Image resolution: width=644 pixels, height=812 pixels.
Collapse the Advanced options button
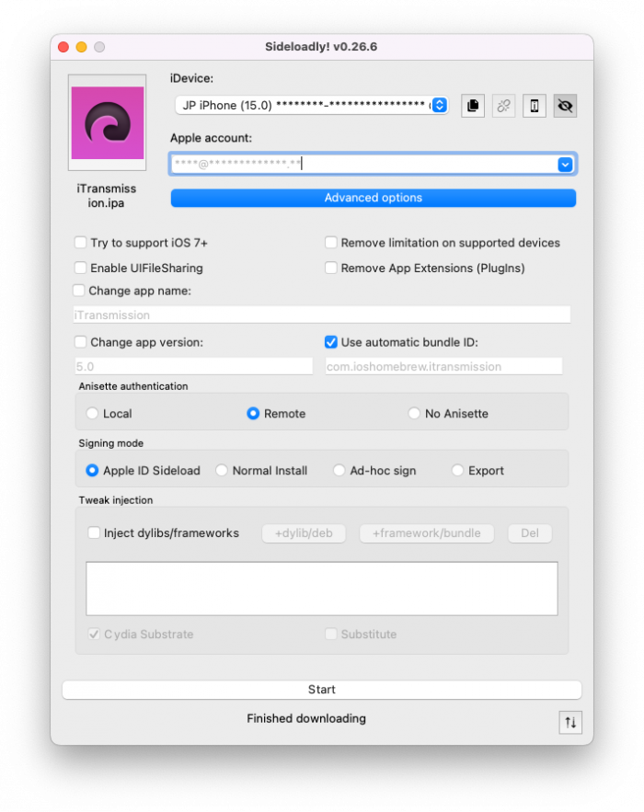click(x=373, y=198)
